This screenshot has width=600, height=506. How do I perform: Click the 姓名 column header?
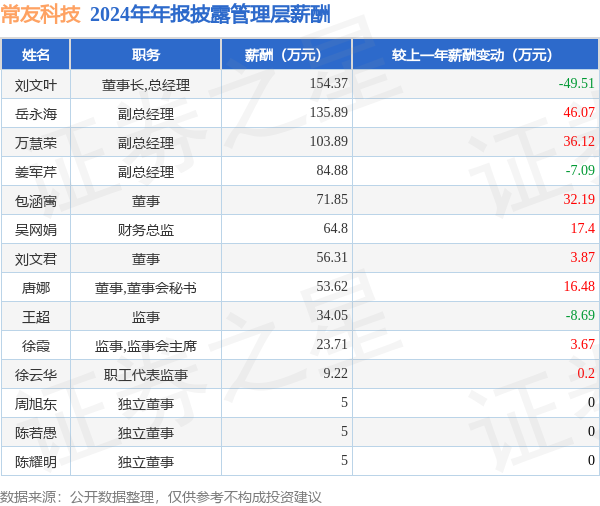point(36,55)
